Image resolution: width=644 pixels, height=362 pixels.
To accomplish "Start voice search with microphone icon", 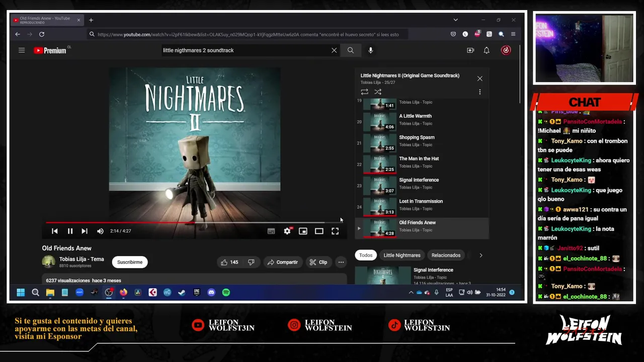I will pyautogui.click(x=371, y=50).
